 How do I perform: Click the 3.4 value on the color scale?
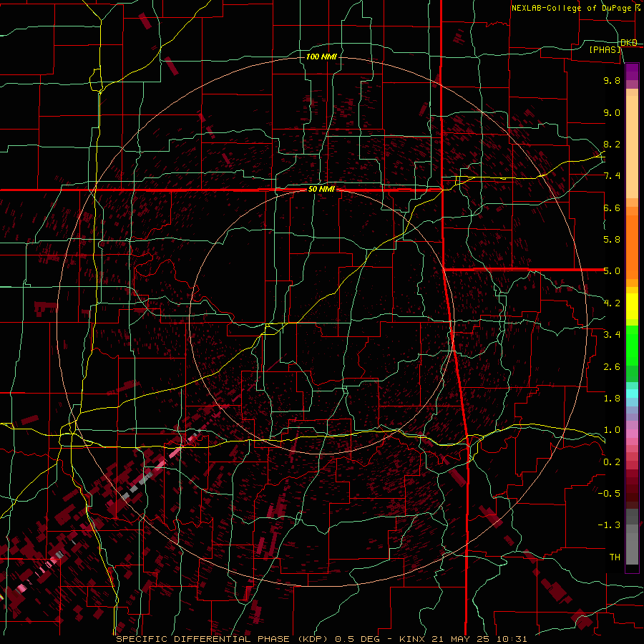click(612, 335)
